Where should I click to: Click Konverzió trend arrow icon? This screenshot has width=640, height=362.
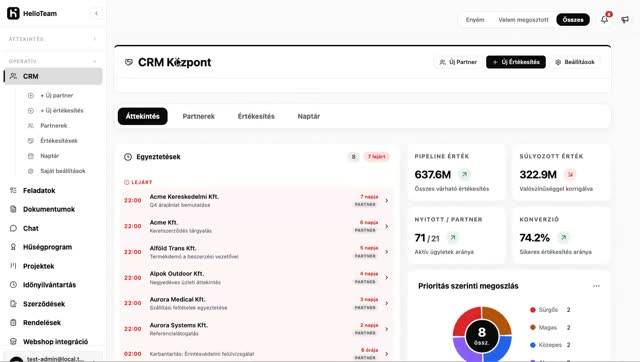click(x=563, y=237)
